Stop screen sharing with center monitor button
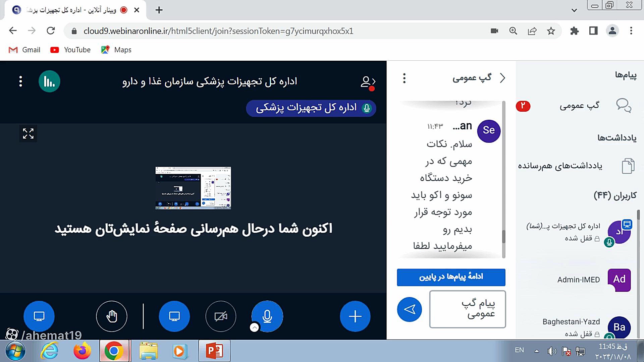This screenshot has width=644, height=362. [174, 316]
